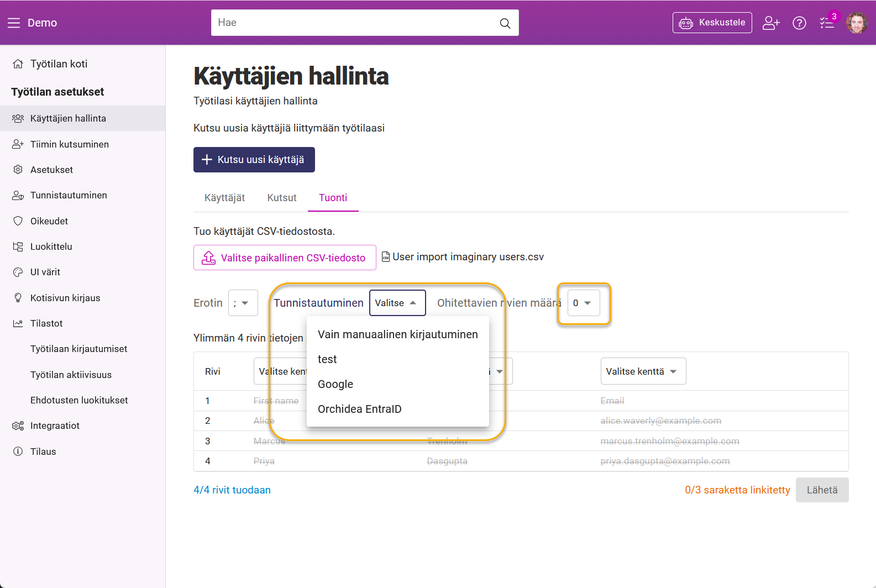Open the hamburger navigation menu
Image resolution: width=876 pixels, height=588 pixels.
click(14, 23)
